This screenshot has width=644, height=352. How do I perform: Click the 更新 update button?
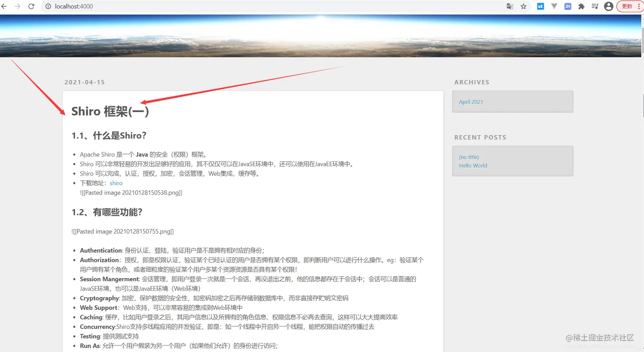(x=630, y=6)
